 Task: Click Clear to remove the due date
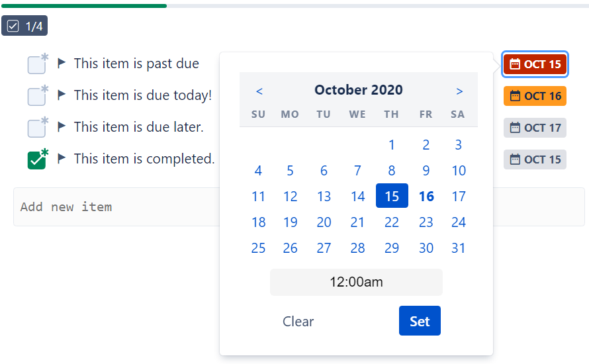(298, 322)
